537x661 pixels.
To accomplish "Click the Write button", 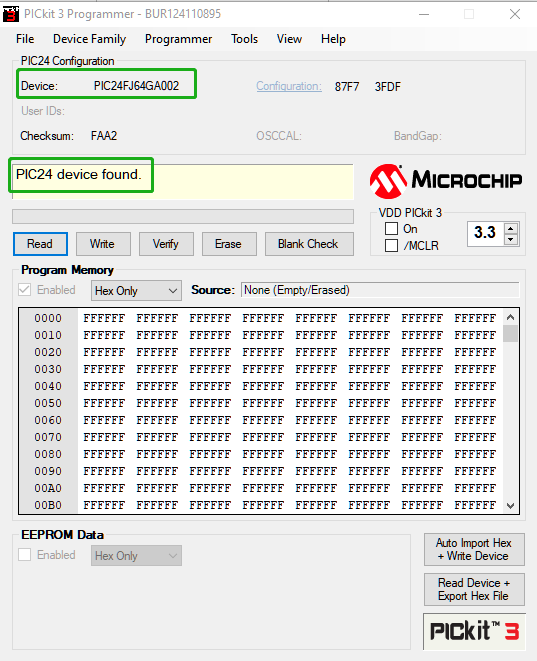I will coord(103,244).
